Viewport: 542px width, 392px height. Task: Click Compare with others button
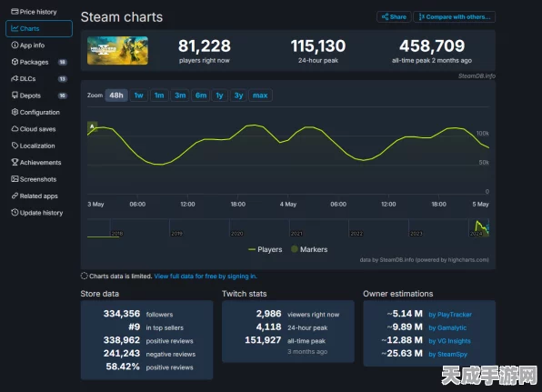click(455, 17)
